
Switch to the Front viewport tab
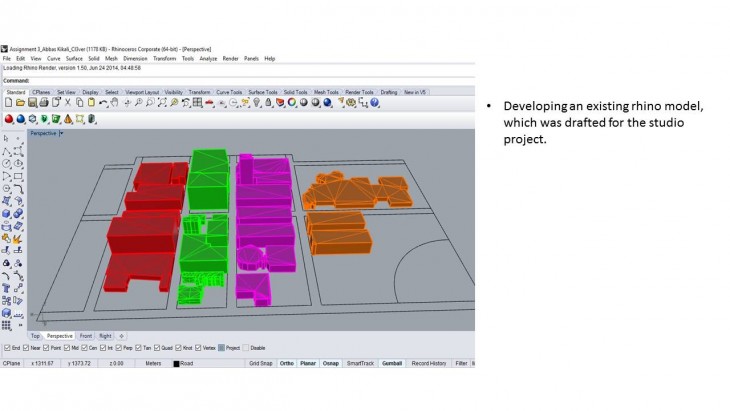coord(85,336)
